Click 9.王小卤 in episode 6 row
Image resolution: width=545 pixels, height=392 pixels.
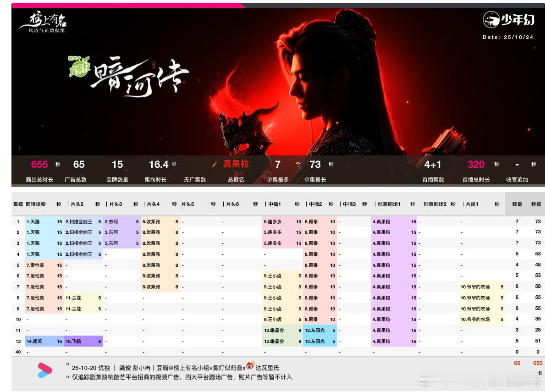click(x=272, y=276)
